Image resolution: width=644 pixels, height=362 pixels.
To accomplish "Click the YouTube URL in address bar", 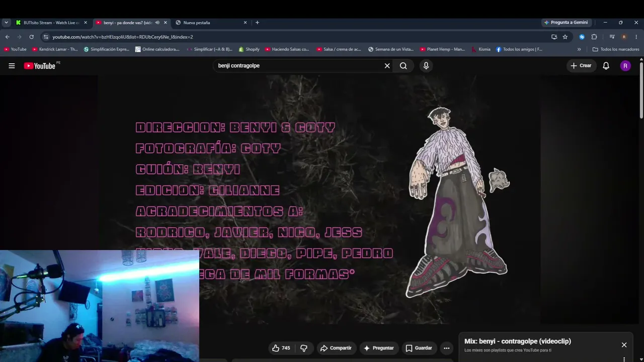I will point(123,37).
